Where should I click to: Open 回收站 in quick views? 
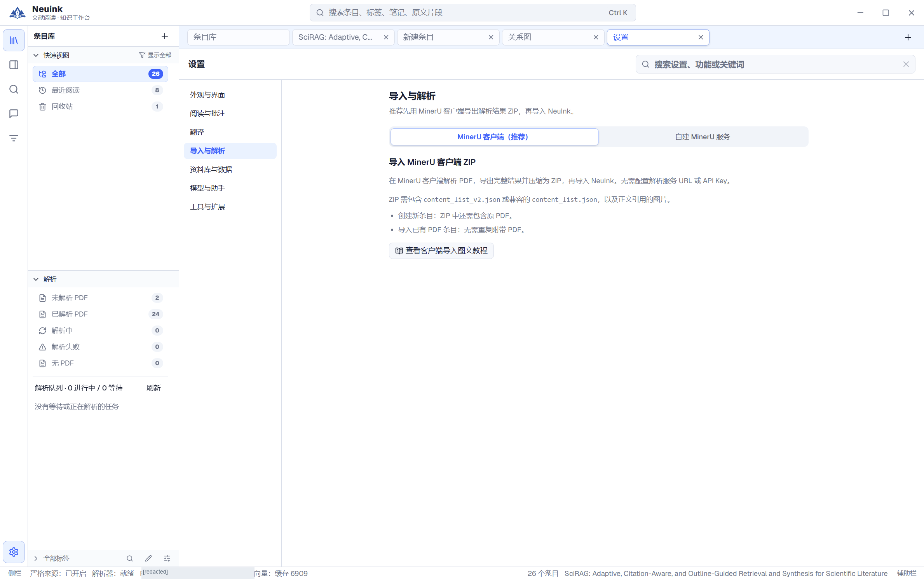(x=100, y=107)
